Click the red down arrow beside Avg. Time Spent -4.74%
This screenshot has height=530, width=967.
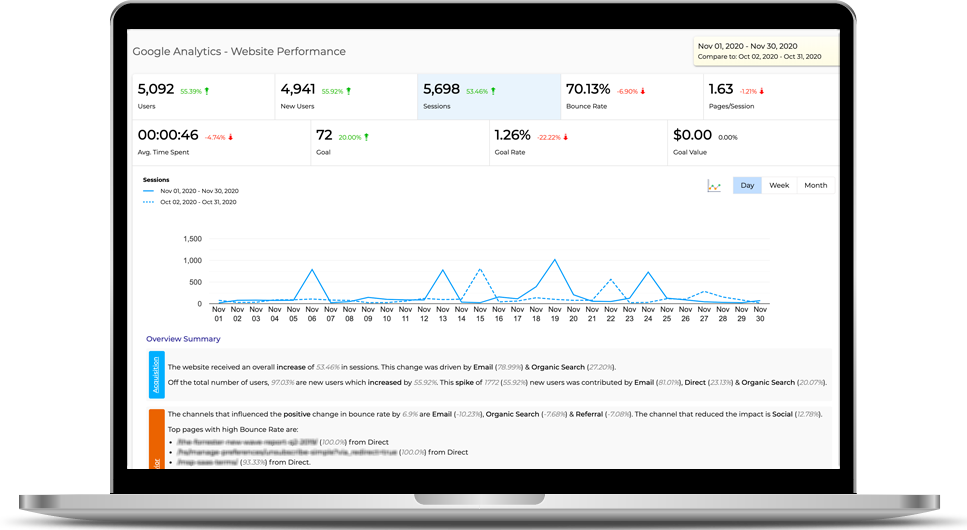tap(231, 138)
